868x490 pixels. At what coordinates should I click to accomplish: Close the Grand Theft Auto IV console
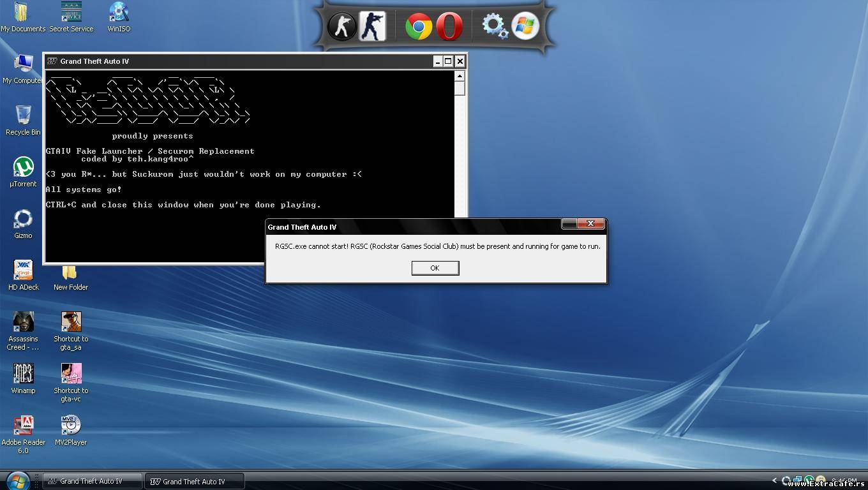click(460, 61)
